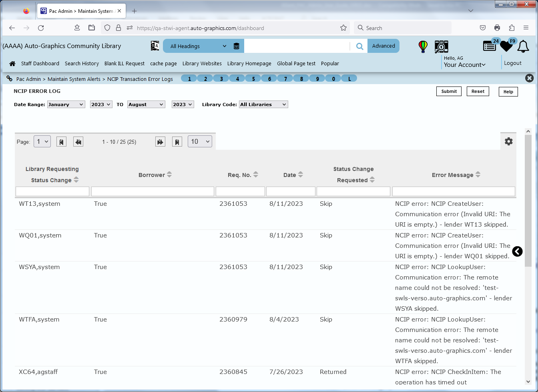This screenshot has width=538, height=392.
Task: Open the library shelf search icon
Action: [x=442, y=46]
